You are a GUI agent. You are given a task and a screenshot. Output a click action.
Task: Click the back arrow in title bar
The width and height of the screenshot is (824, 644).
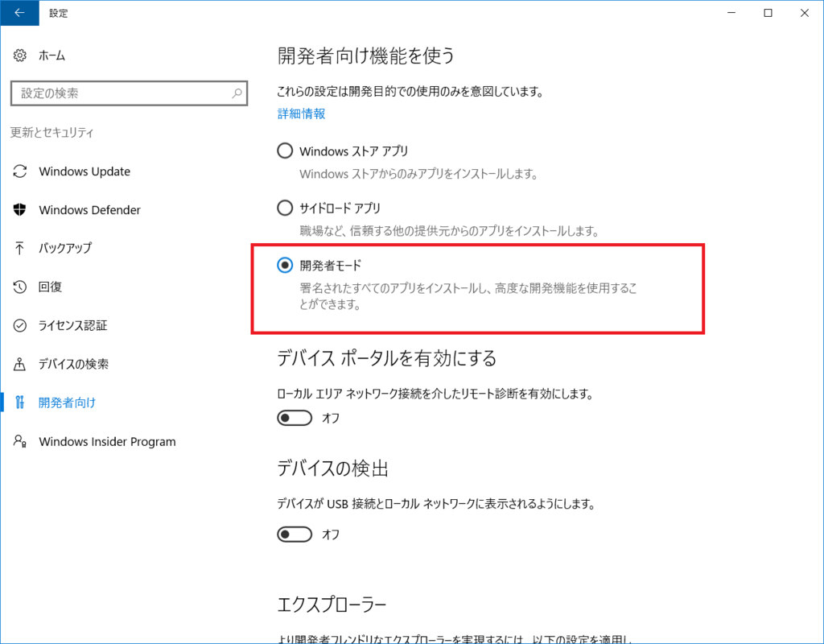[x=19, y=13]
